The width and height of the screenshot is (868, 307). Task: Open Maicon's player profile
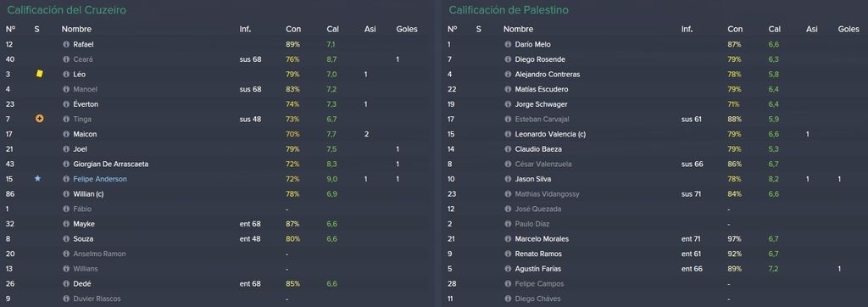coord(85,134)
